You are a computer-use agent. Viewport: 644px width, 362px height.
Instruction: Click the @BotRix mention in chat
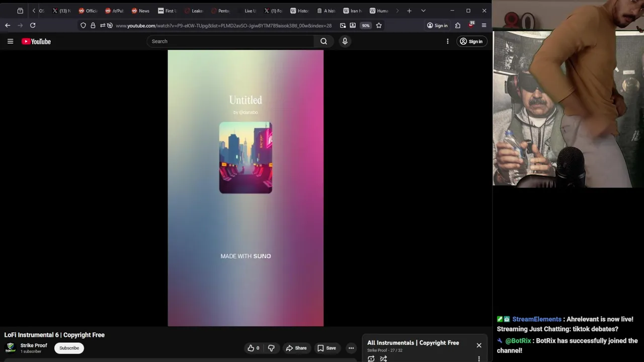pyautogui.click(x=518, y=341)
